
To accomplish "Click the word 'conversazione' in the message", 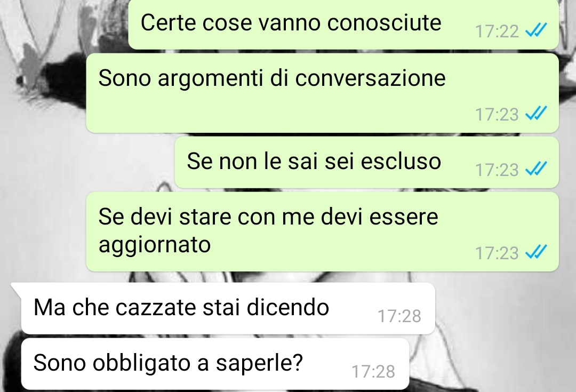I will pyautogui.click(x=370, y=78).
